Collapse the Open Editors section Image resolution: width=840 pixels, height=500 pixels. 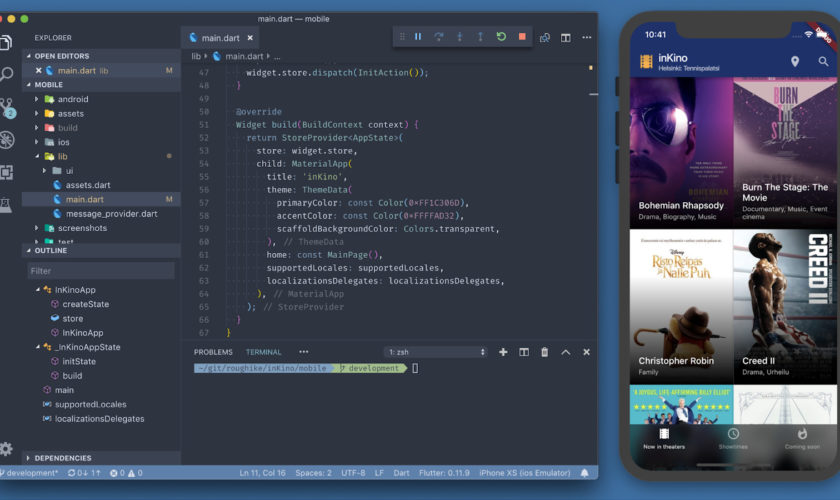pos(62,56)
